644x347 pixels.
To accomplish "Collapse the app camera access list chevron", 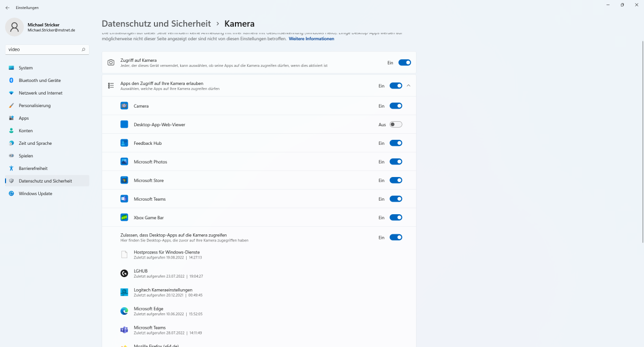I will click(409, 86).
